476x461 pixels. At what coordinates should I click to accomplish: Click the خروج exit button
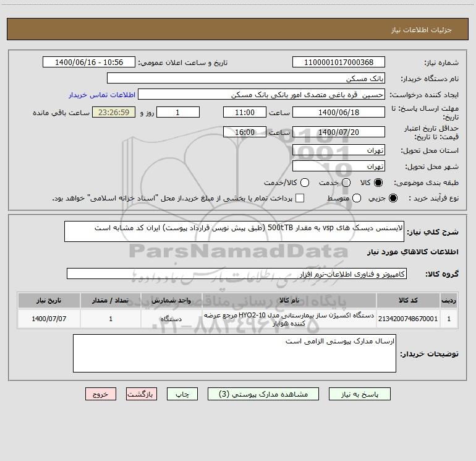coord(101,394)
